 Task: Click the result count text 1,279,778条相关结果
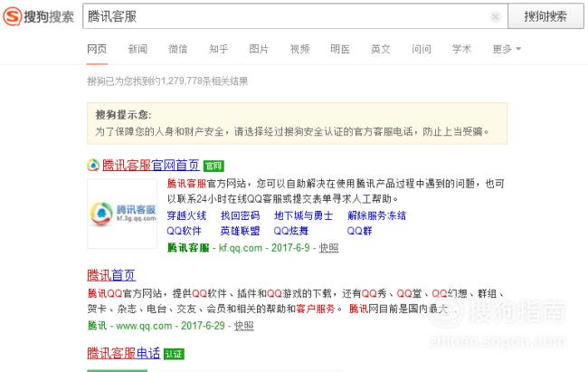click(x=204, y=81)
